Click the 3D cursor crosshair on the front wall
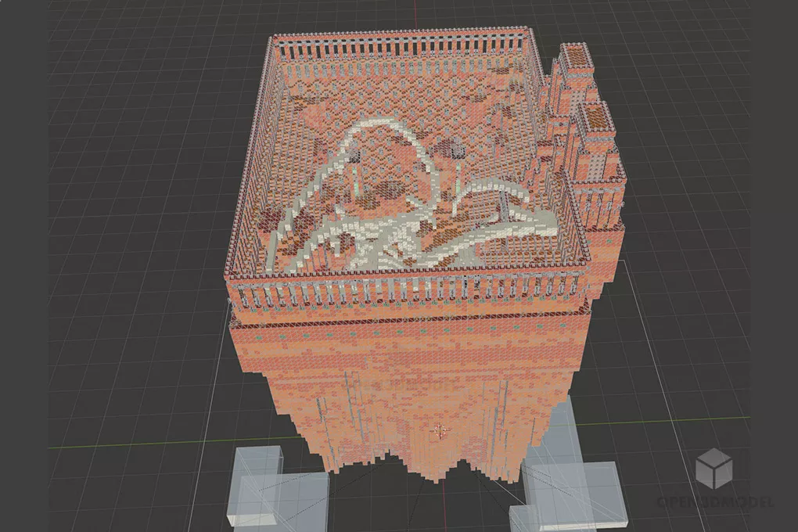The image size is (798, 532). [439, 432]
